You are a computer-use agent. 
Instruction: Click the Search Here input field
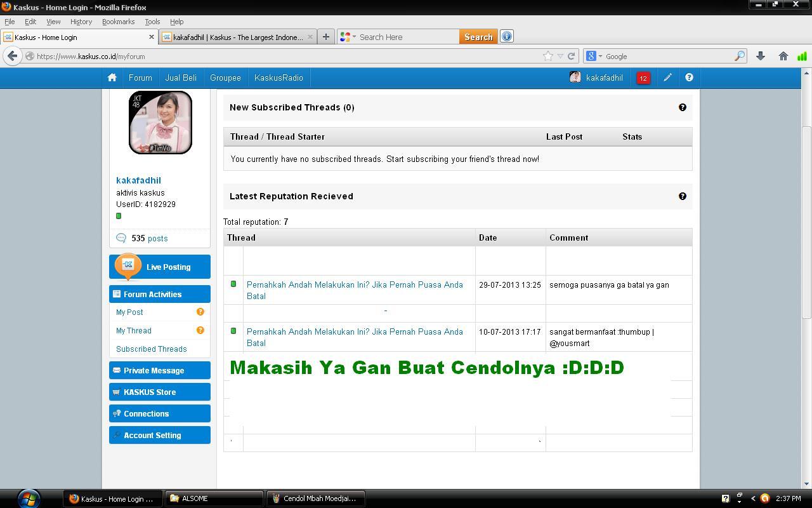407,37
